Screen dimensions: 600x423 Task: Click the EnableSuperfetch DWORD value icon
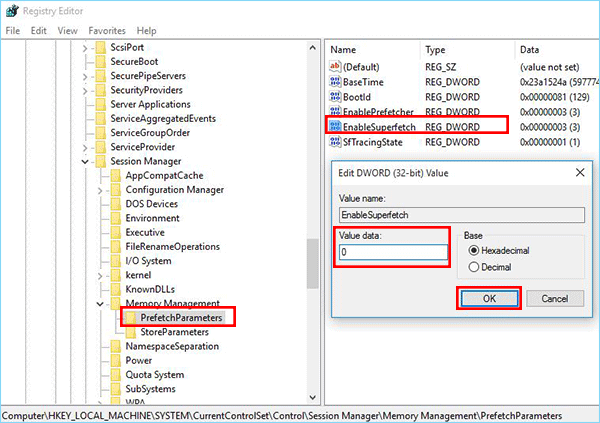click(335, 126)
